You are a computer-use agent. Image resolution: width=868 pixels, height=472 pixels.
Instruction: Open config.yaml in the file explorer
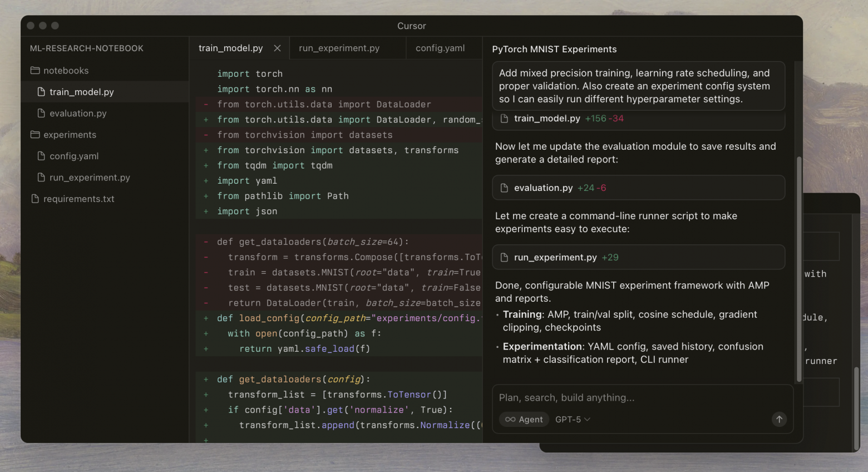coord(74,156)
